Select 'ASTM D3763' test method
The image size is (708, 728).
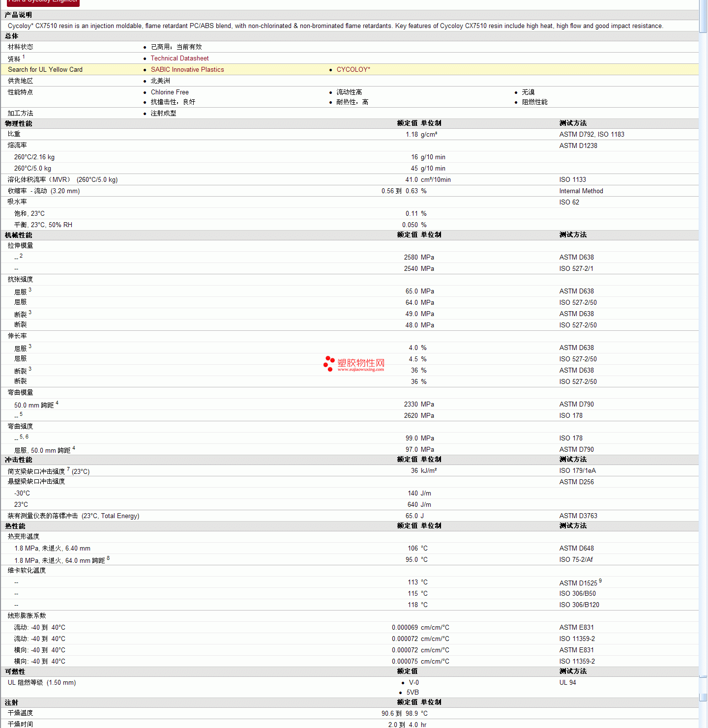tap(578, 516)
